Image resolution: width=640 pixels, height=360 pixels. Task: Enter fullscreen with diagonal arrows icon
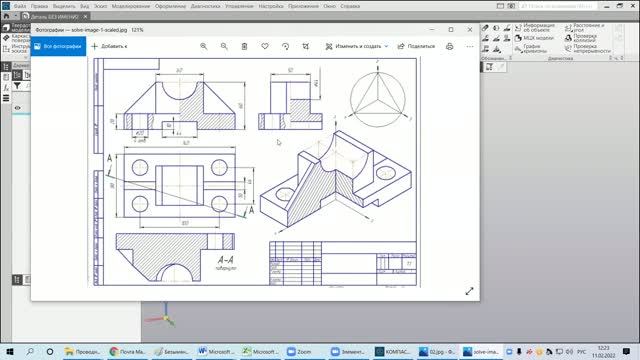[469, 291]
